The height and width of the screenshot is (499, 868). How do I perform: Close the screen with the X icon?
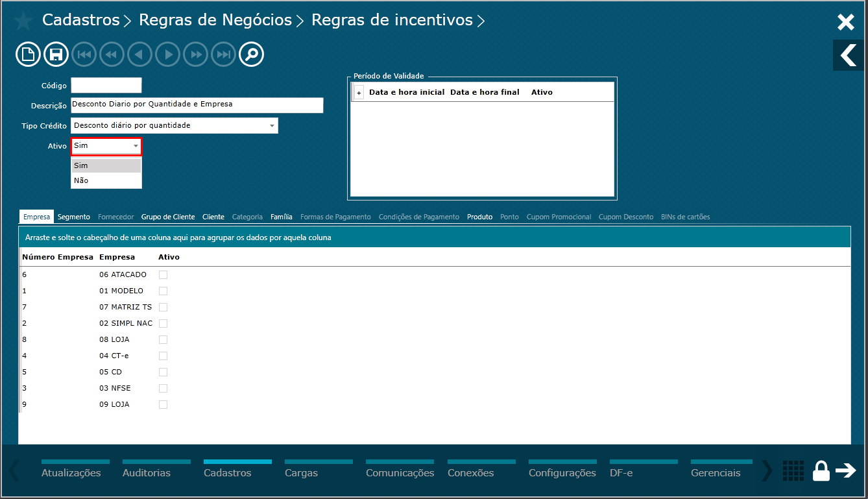coord(846,23)
